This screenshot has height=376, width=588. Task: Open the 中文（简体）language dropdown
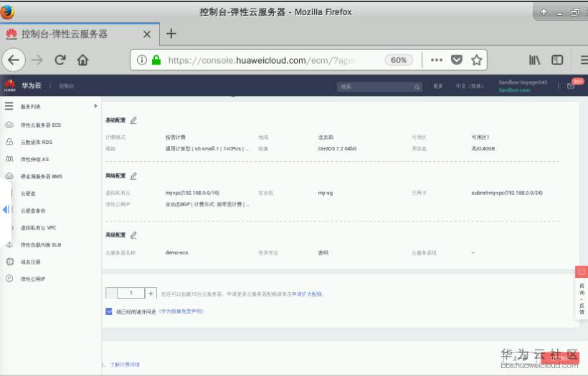click(x=470, y=86)
